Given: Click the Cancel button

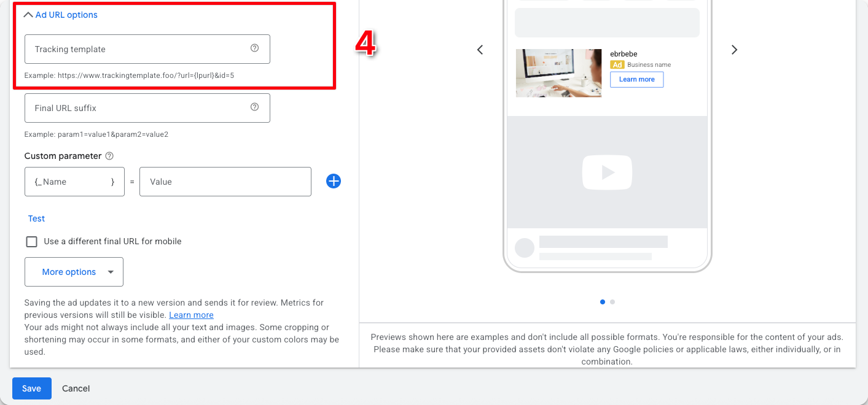Looking at the screenshot, I should (76, 388).
